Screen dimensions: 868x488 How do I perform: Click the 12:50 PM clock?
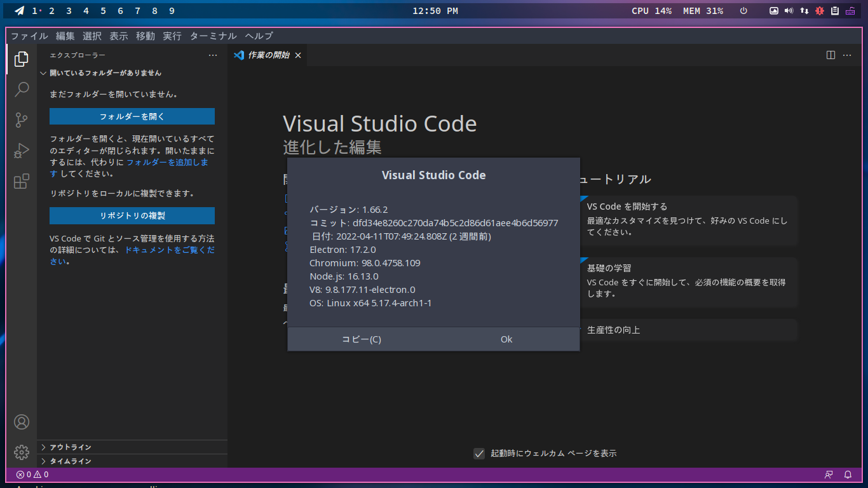(435, 11)
